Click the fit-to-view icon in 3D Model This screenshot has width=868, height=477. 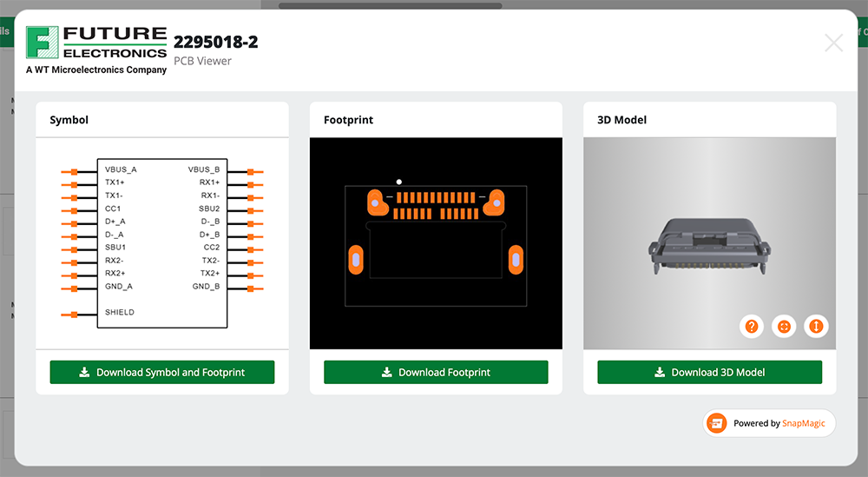[x=784, y=327]
